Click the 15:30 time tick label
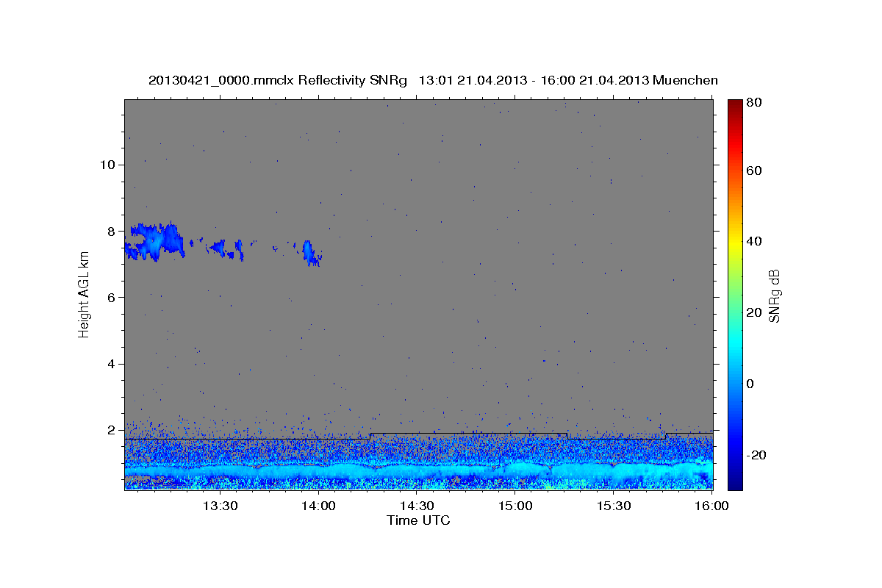The width and height of the screenshot is (882, 588). tap(614, 506)
